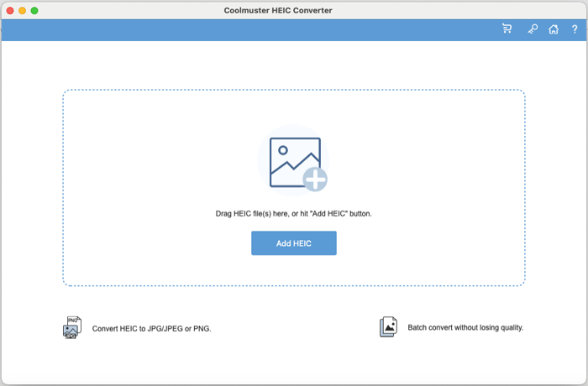Go to the home page icon
This screenshot has width=588, height=386.
tap(554, 29)
